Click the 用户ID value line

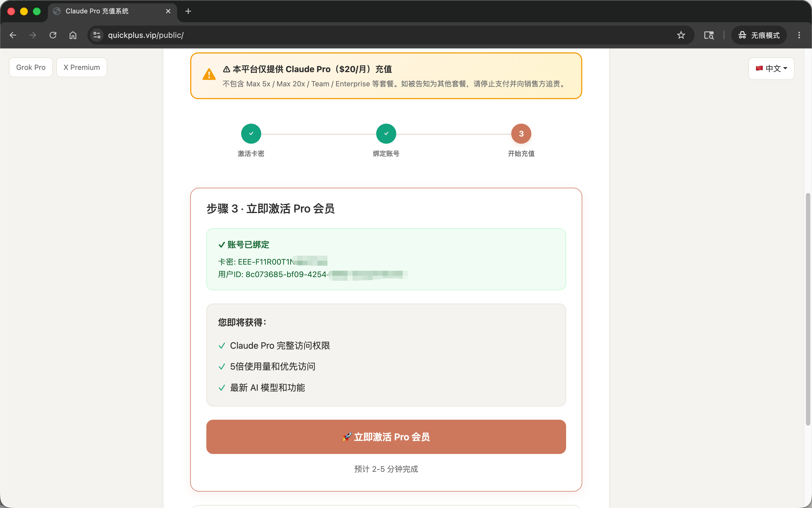click(x=312, y=275)
